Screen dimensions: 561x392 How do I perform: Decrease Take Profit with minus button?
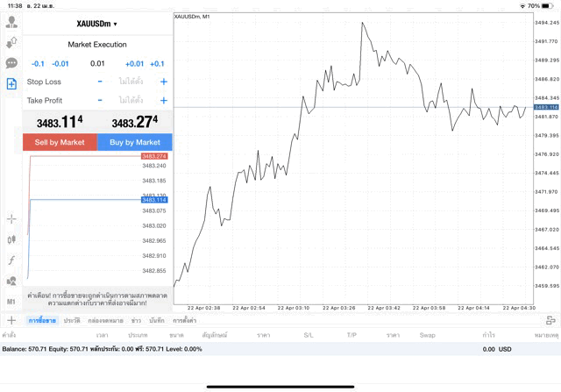pos(100,101)
